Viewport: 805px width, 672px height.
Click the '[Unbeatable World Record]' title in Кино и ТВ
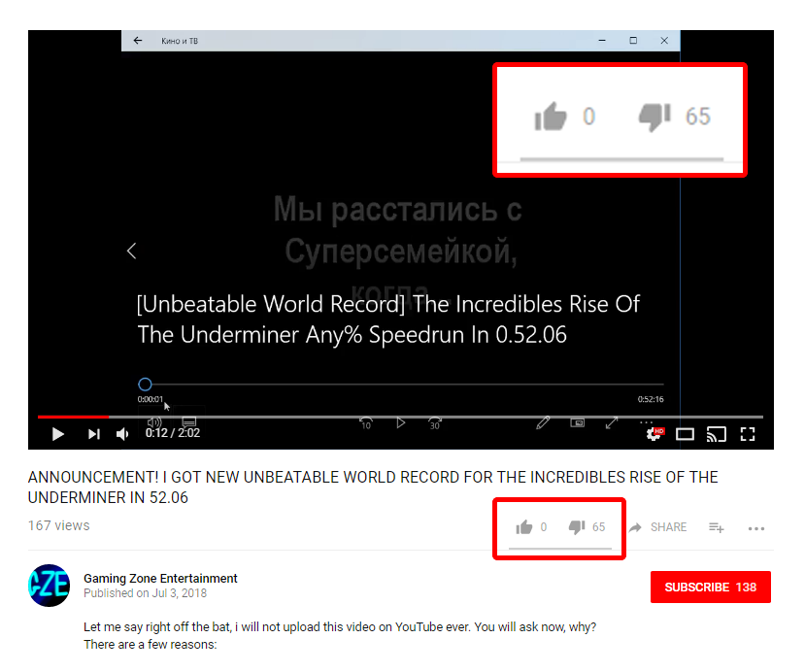click(388, 319)
